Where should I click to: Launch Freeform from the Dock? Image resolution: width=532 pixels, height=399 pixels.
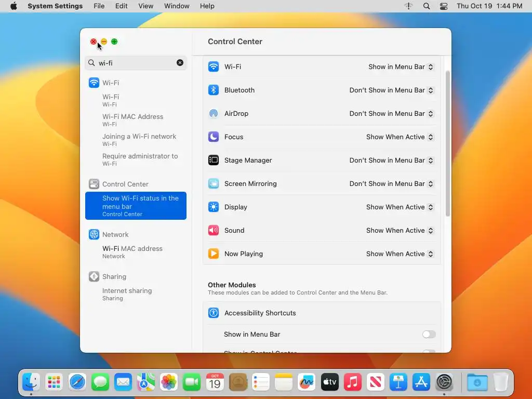[307, 382]
